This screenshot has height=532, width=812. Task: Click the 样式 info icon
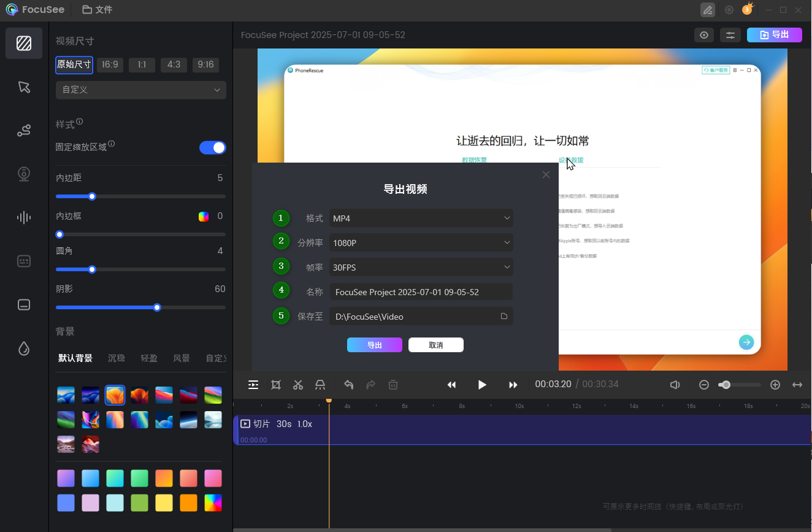80,121
